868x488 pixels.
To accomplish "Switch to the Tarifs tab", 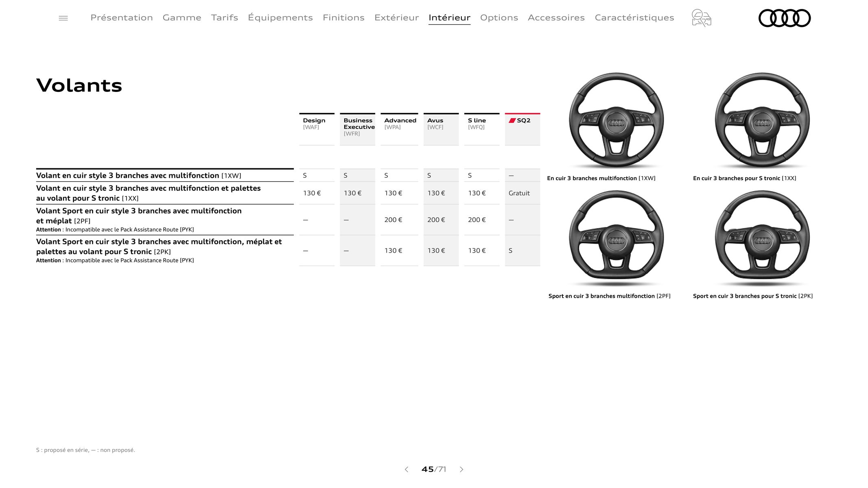I will pos(225,17).
